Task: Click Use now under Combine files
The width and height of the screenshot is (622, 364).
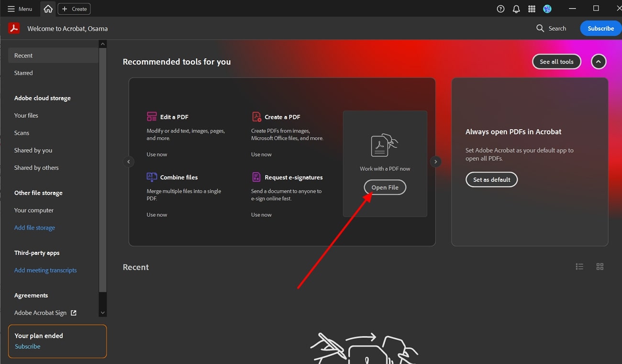Action: [x=156, y=215]
